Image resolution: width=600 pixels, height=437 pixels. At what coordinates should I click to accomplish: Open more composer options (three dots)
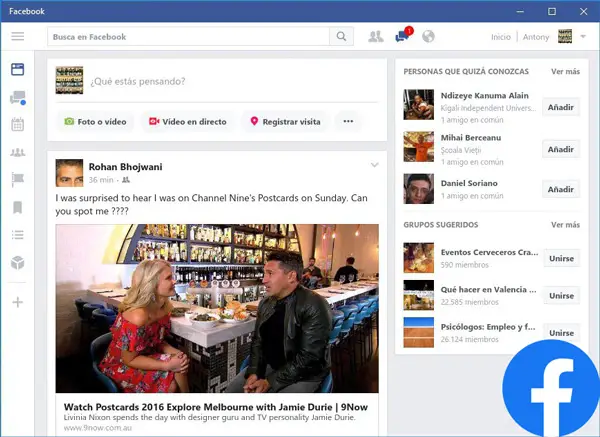[348, 121]
